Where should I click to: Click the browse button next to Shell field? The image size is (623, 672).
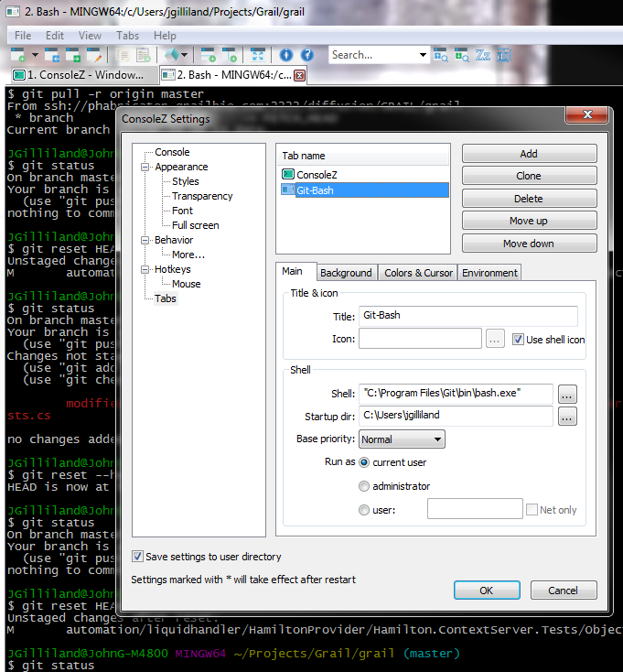(x=567, y=394)
